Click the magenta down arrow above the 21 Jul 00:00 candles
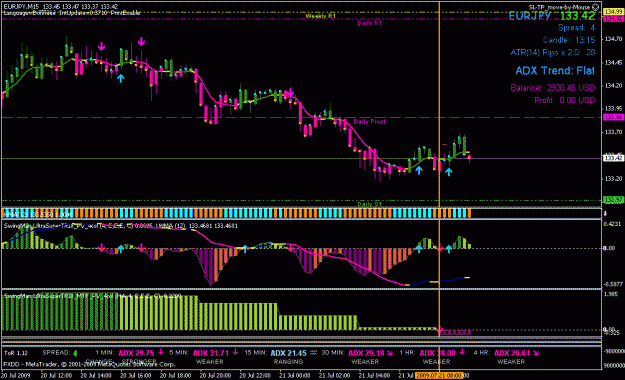The image size is (625, 380). click(291, 93)
